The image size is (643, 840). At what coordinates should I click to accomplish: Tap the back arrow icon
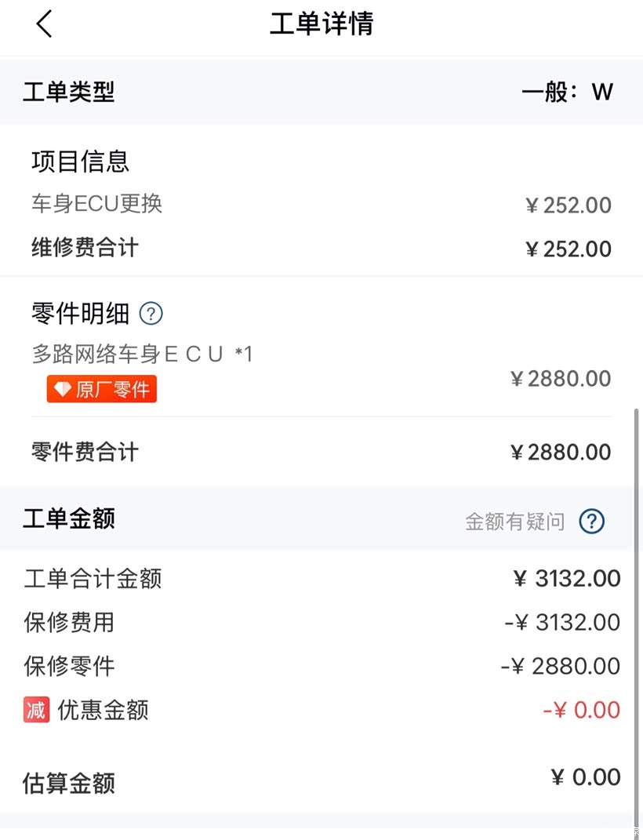coord(44,24)
